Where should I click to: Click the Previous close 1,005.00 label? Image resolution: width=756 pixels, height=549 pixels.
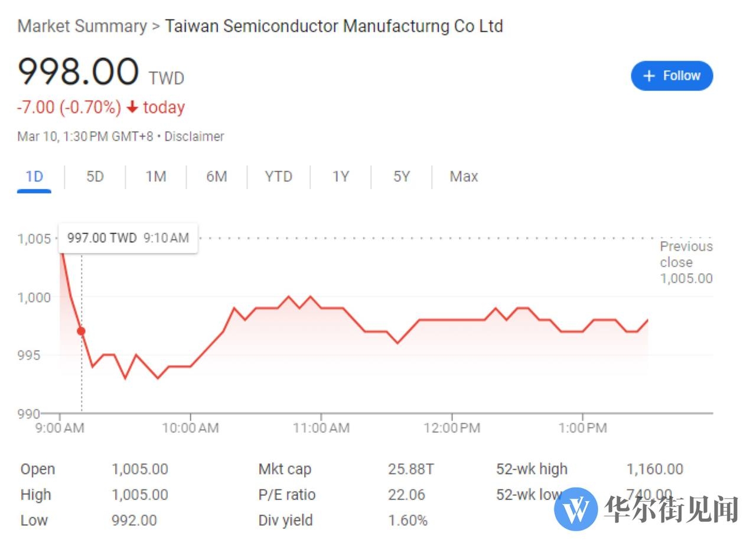[686, 262]
